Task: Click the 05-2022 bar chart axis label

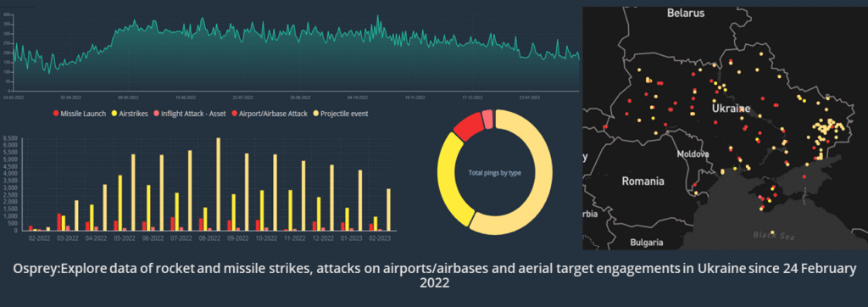Action: [125, 238]
